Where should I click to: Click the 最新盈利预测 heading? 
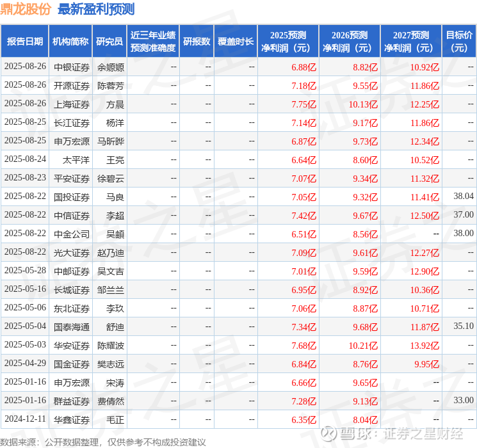[96, 9]
